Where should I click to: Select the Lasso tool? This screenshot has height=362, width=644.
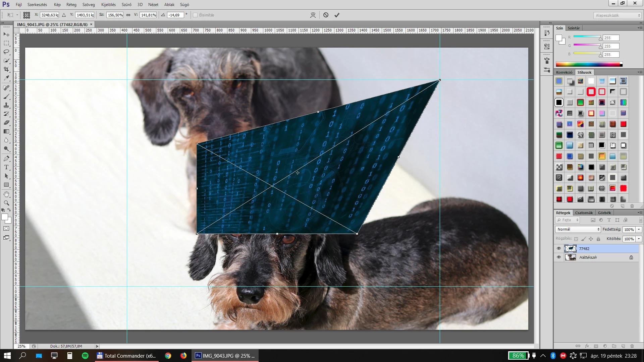pyautogui.click(x=6, y=52)
